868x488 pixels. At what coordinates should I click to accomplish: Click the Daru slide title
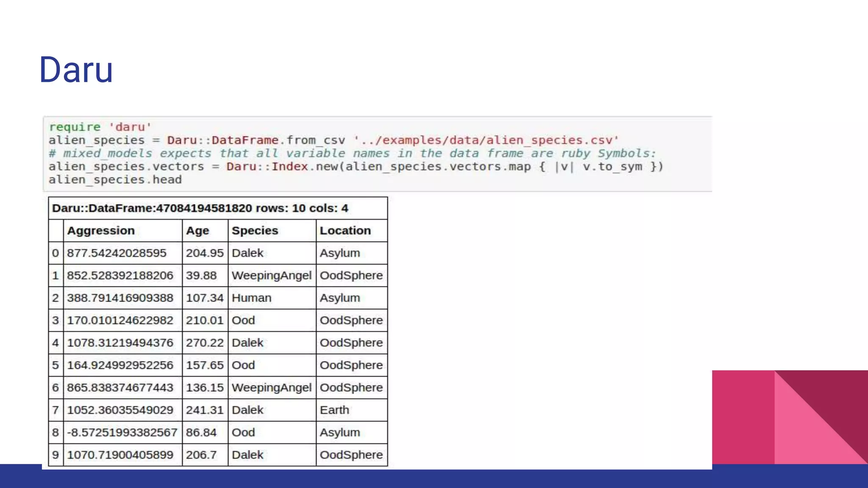click(76, 70)
